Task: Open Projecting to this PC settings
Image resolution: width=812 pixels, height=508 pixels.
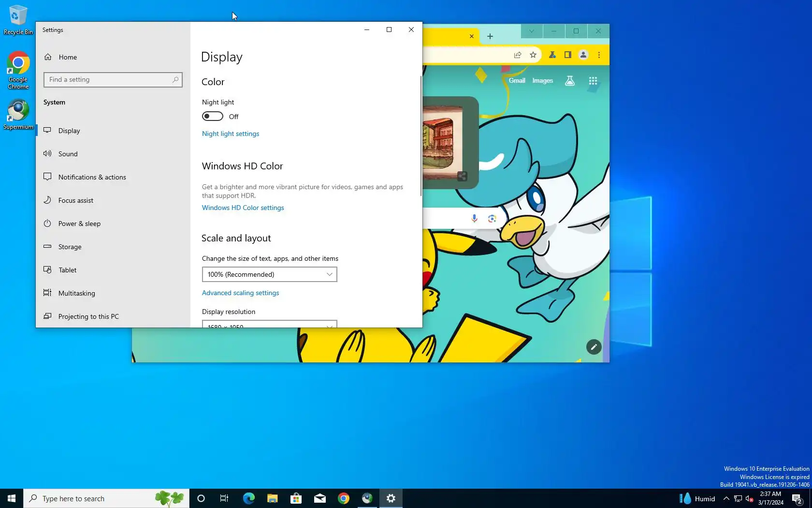Action: coord(113,316)
